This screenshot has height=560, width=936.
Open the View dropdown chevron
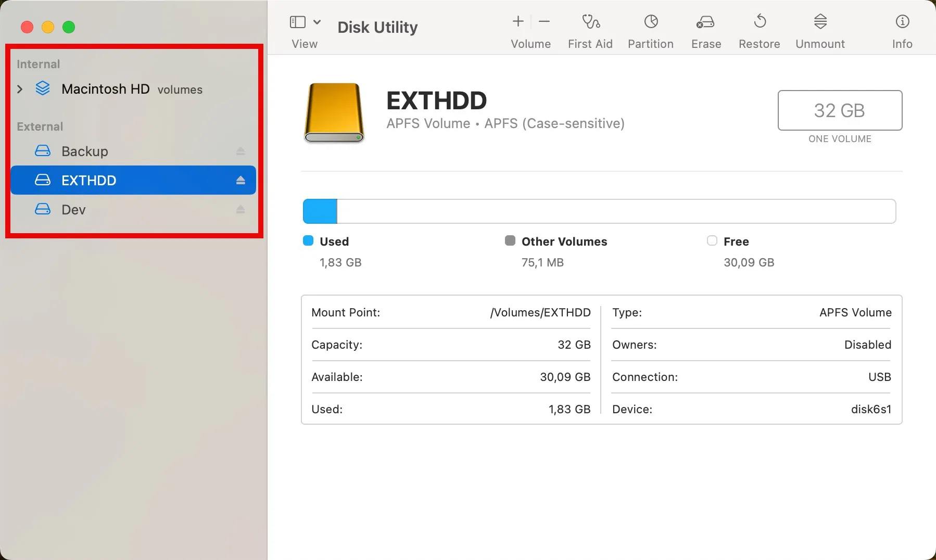(317, 22)
